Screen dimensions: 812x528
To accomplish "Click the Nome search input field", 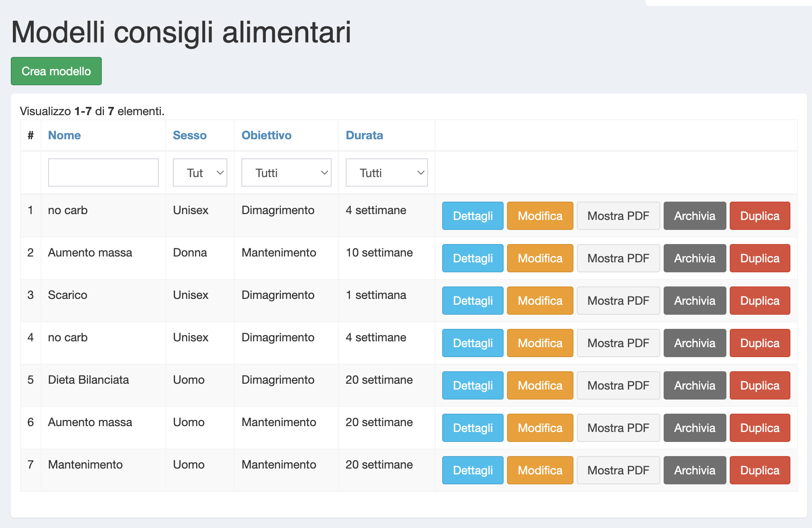I will (x=103, y=172).
